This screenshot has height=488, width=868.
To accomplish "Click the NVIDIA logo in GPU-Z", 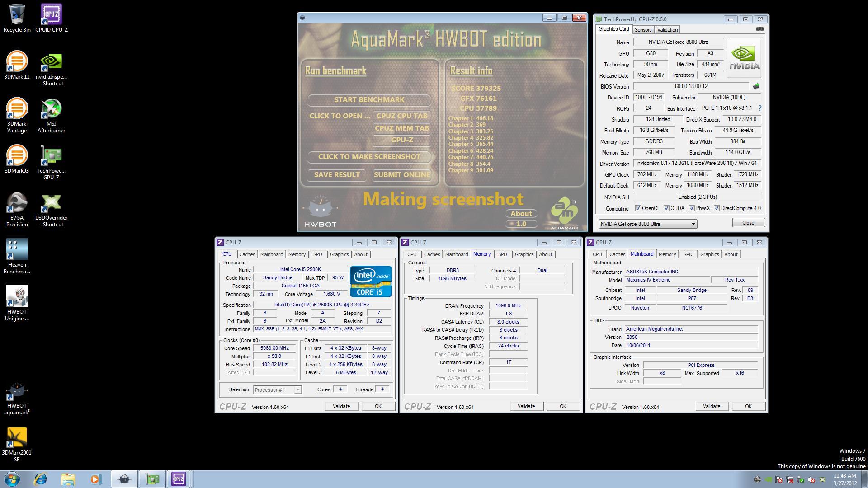I will point(744,58).
